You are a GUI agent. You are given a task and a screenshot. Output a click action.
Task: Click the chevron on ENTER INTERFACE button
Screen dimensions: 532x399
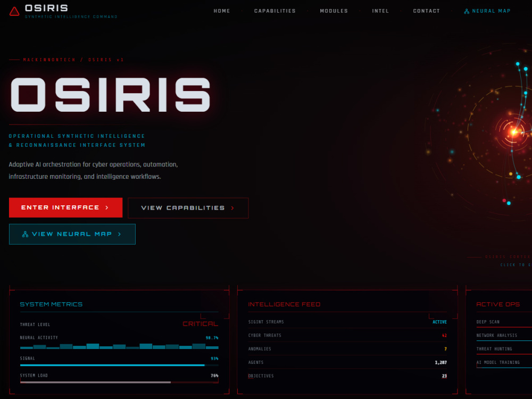[x=107, y=207]
